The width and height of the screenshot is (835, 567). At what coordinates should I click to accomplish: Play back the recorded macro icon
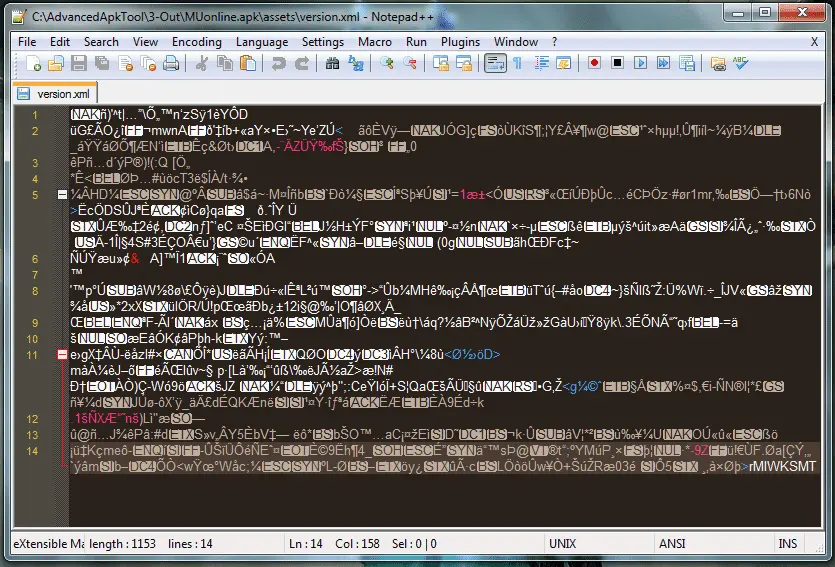click(640, 63)
